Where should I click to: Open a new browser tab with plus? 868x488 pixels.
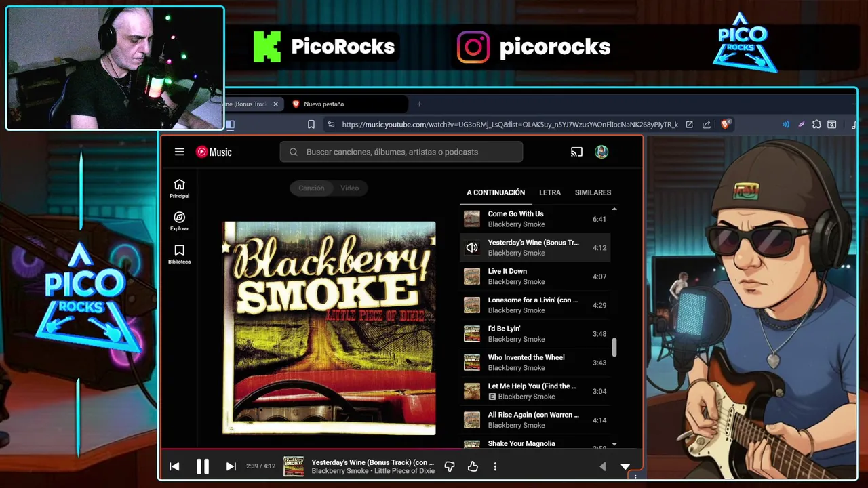coord(419,104)
